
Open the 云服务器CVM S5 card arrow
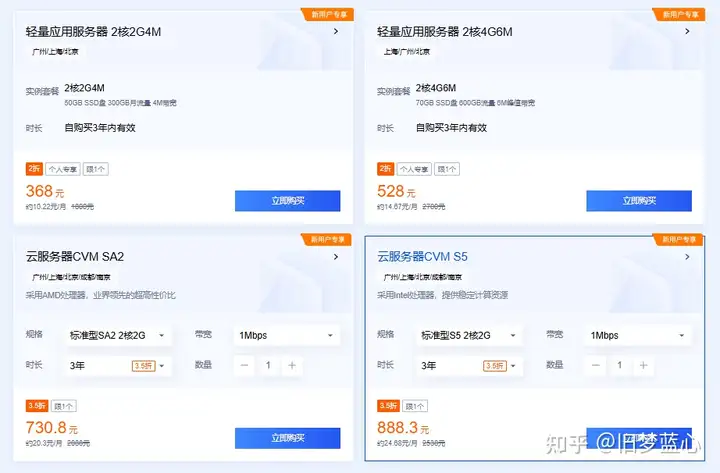(x=687, y=257)
